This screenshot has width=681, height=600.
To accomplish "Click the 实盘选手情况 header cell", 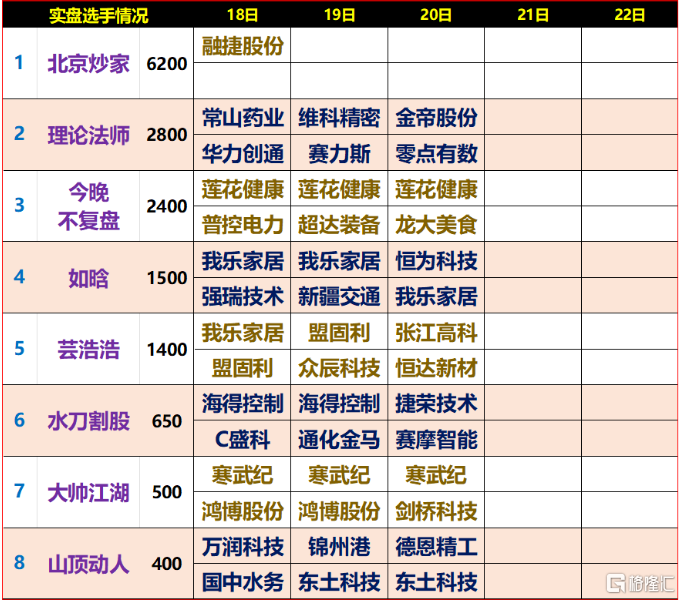I will click(98, 15).
